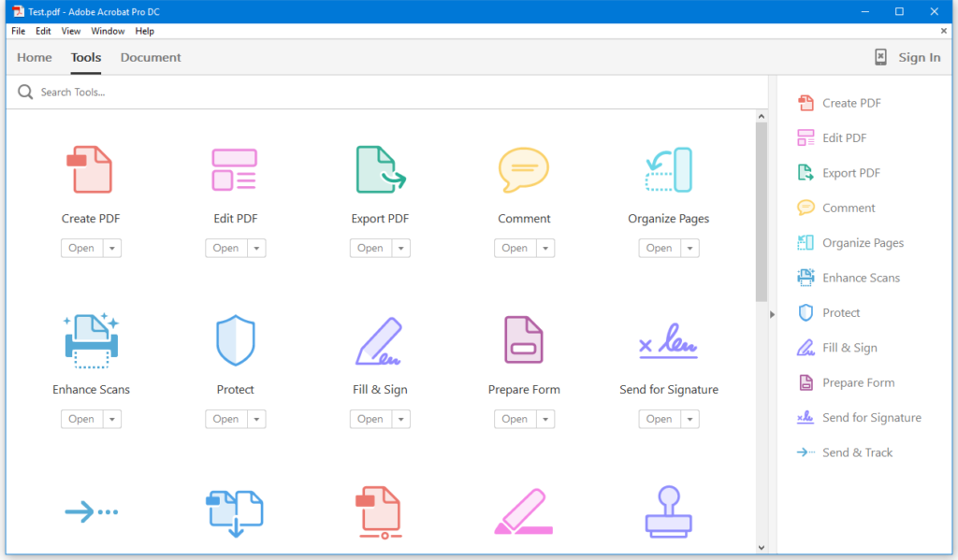This screenshot has height=560, width=958.
Task: Open the File menu
Action: click(19, 31)
